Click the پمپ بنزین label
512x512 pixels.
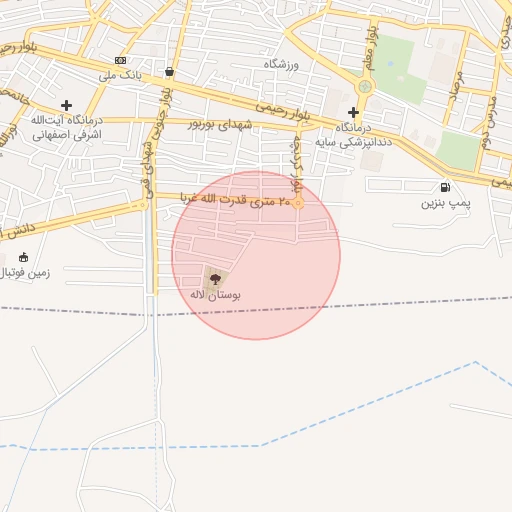click(x=446, y=203)
